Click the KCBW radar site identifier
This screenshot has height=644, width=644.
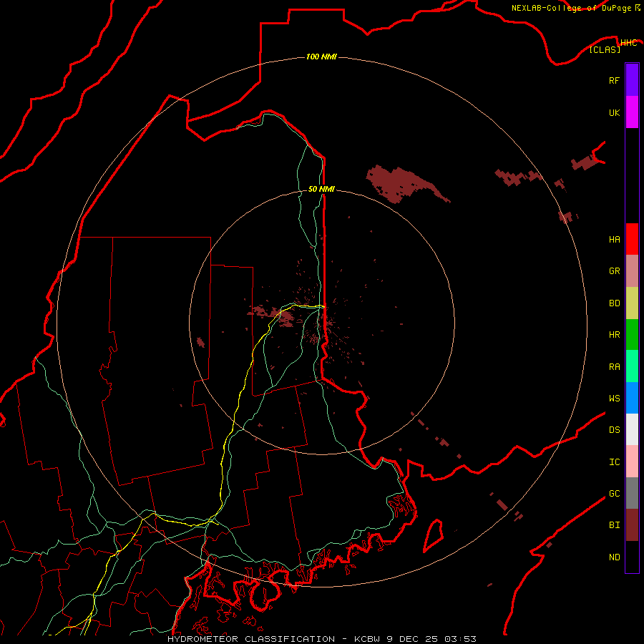coord(367,639)
